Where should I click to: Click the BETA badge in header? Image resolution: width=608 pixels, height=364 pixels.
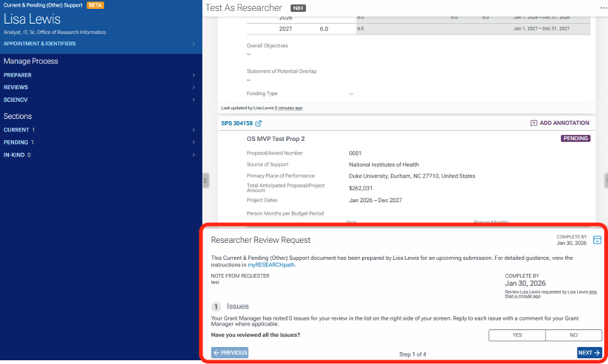coord(95,5)
